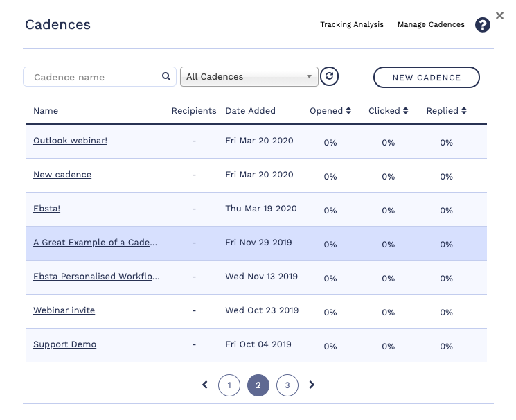Open the Outlook webinar! cadence

(x=70, y=141)
